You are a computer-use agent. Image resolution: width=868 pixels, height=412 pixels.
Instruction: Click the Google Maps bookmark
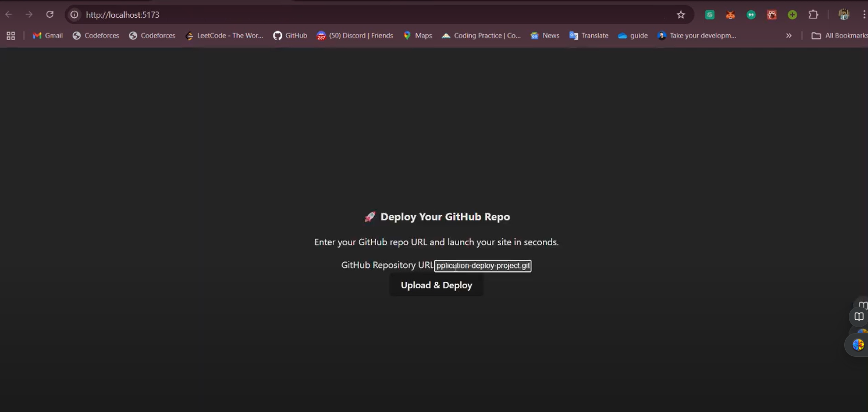417,35
